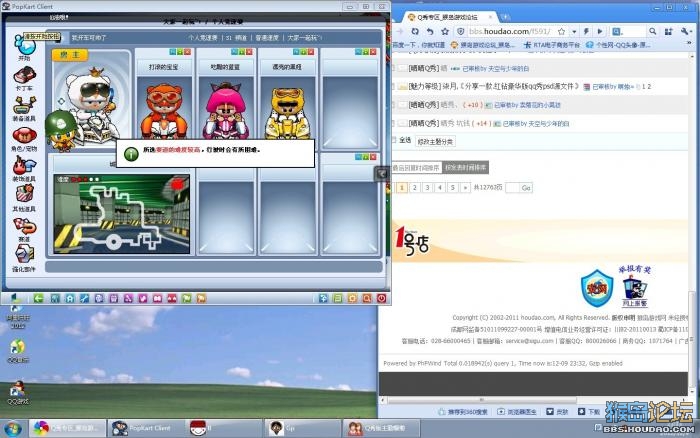This screenshot has width=700, height=438.
Task: Open the 分享一款红钻豪华版qq秀psd源文件 thread
Action: [510, 86]
